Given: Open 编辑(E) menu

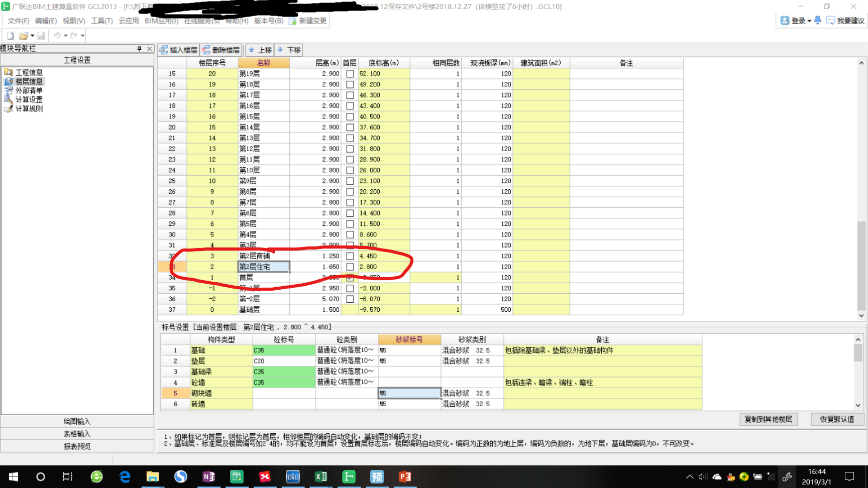Looking at the screenshot, I should [46, 21].
